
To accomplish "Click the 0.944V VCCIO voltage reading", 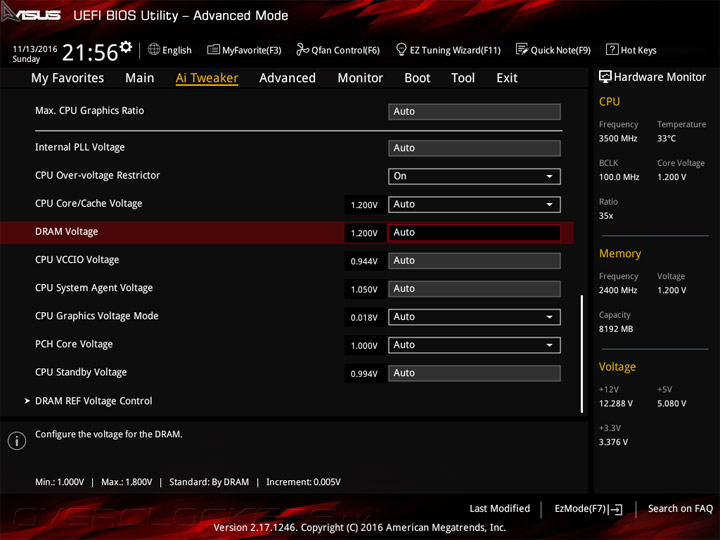I will (364, 261).
